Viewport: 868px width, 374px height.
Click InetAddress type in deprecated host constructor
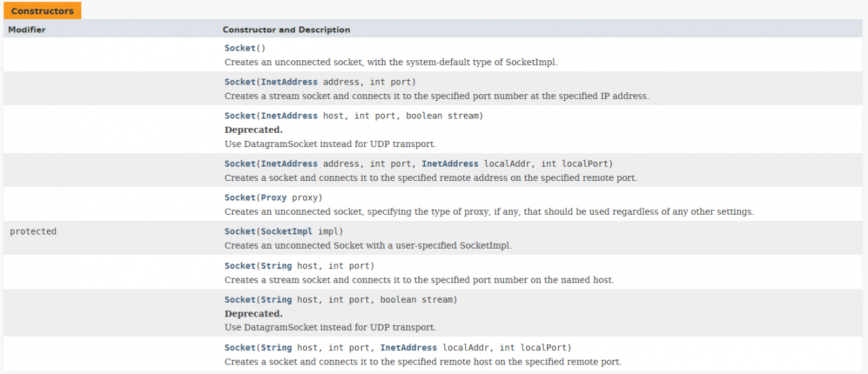coord(290,116)
